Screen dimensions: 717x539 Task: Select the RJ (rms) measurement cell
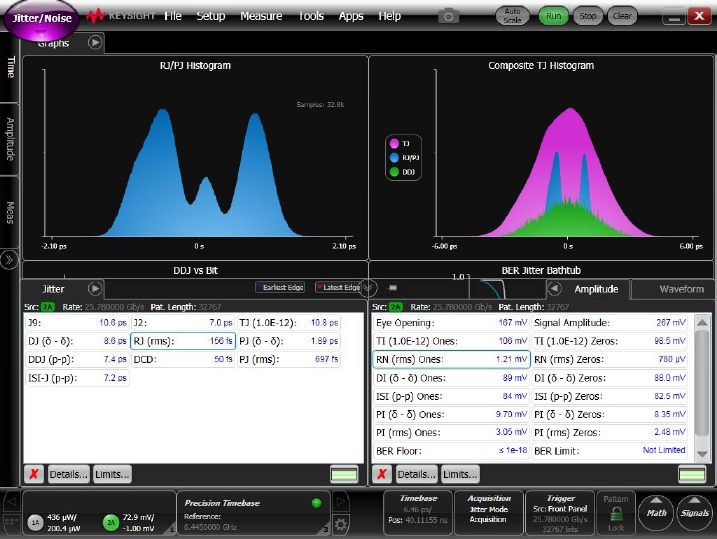click(x=183, y=341)
